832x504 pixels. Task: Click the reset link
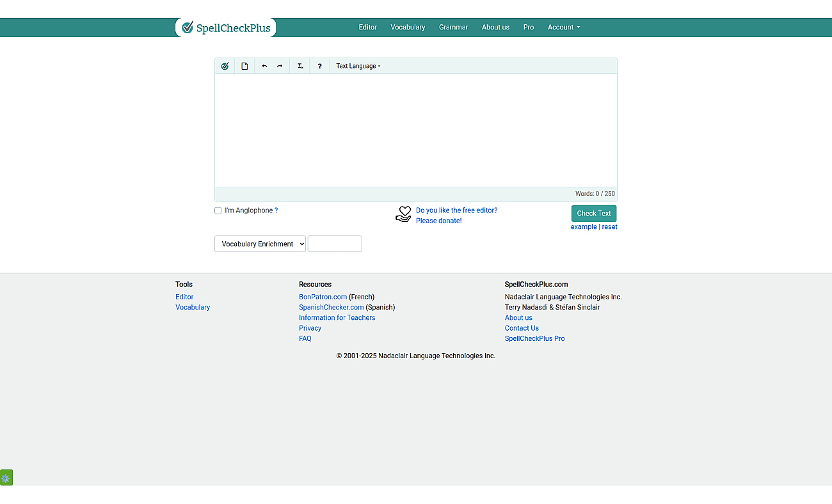(609, 227)
